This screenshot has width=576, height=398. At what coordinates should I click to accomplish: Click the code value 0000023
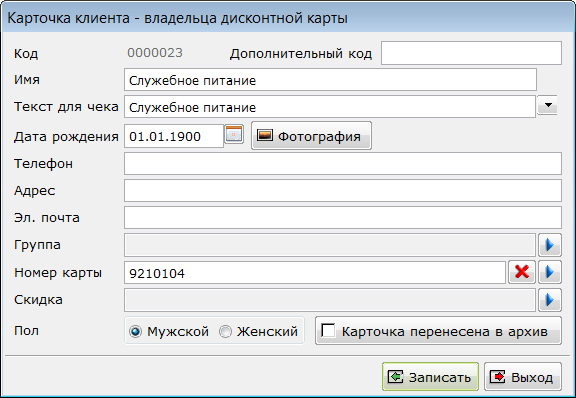pos(155,53)
